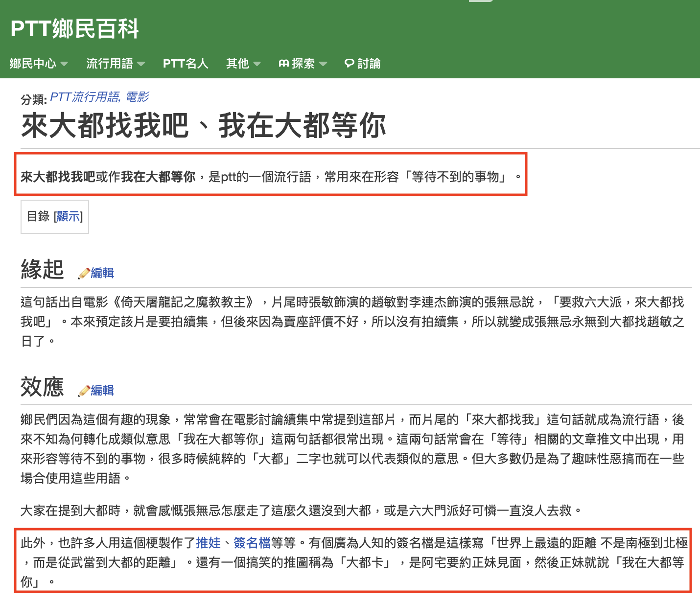Click the pencil icon beside 緣起 heading
Image resolution: width=700 pixels, height=604 pixels.
pos(84,273)
